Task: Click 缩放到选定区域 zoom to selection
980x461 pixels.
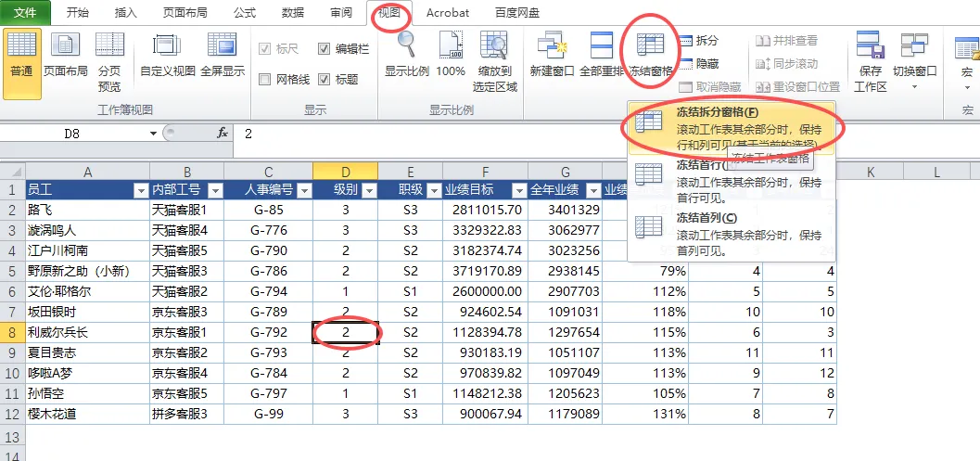Action: [x=494, y=63]
